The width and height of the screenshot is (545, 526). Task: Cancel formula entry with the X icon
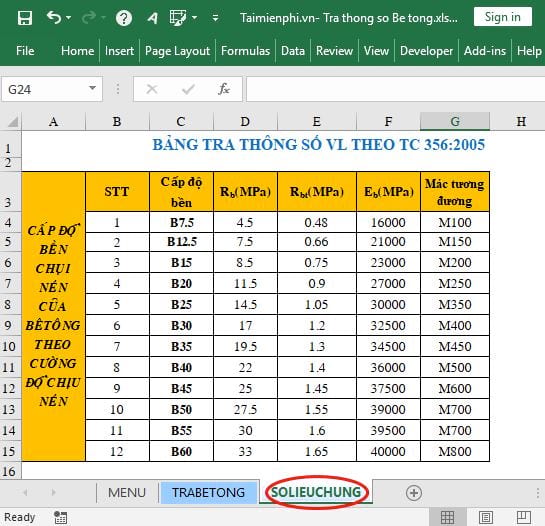152,89
